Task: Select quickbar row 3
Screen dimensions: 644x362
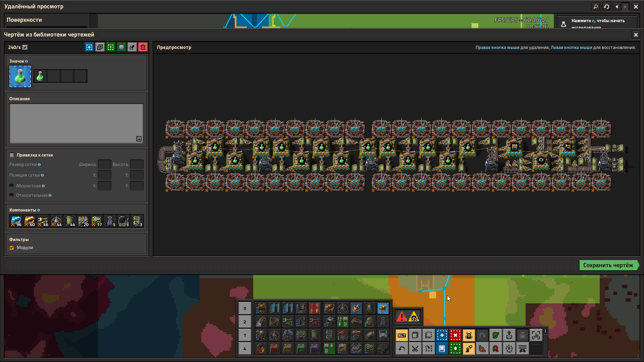Action: point(245,308)
